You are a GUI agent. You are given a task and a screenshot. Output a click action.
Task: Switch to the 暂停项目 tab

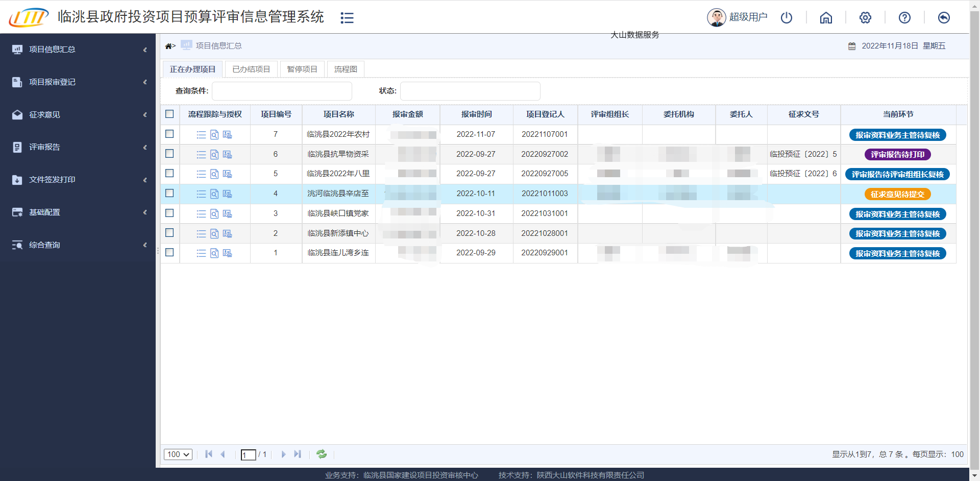click(302, 69)
